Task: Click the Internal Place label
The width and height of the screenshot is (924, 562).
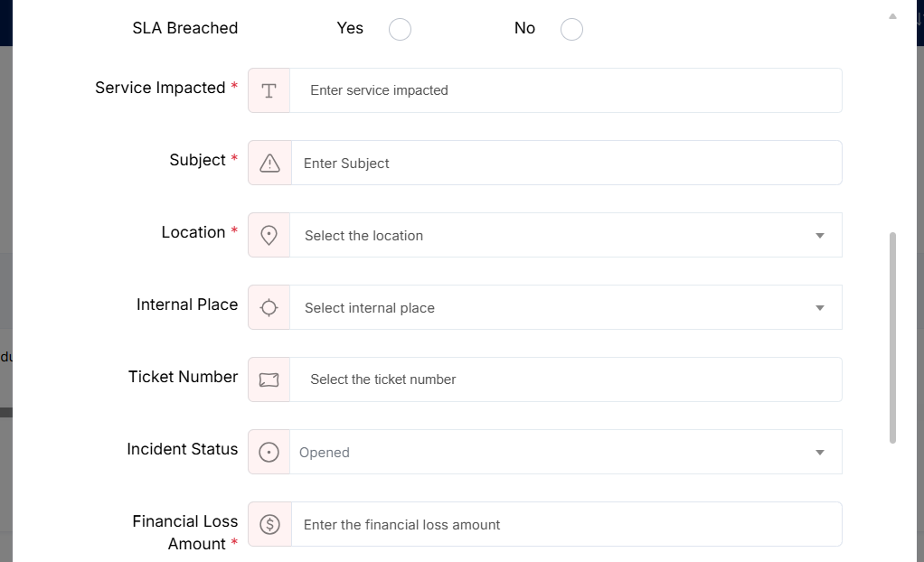Action: pyautogui.click(x=187, y=304)
